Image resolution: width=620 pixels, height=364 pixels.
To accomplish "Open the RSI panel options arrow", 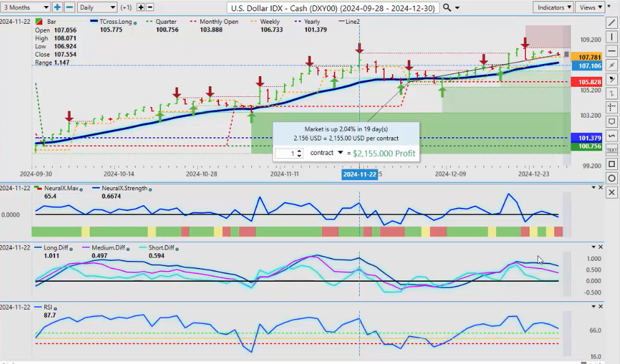I will (594, 306).
